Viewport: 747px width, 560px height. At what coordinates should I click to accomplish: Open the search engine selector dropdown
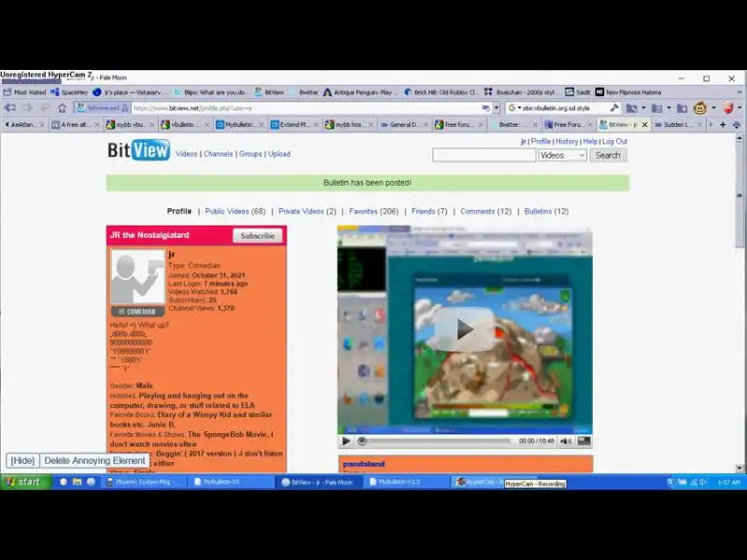514,108
